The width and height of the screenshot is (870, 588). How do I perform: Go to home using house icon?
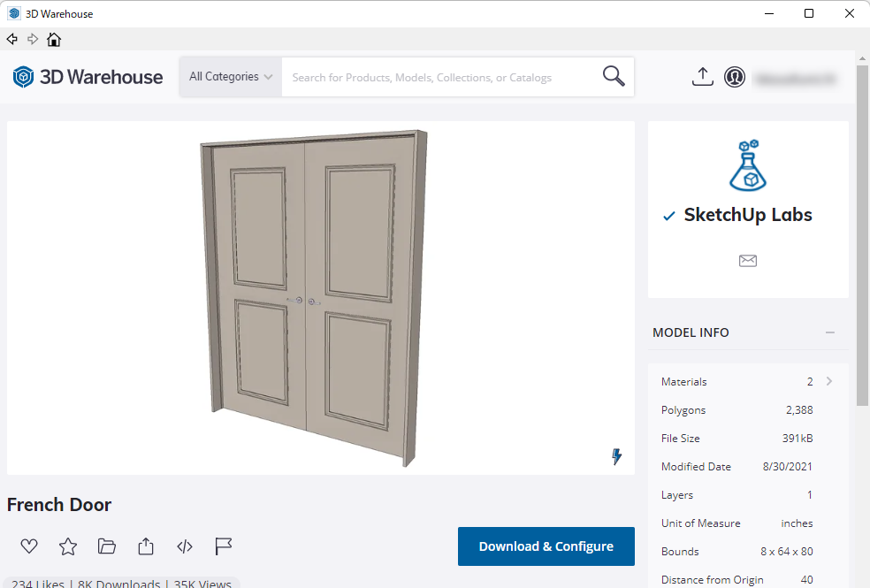pos(54,40)
